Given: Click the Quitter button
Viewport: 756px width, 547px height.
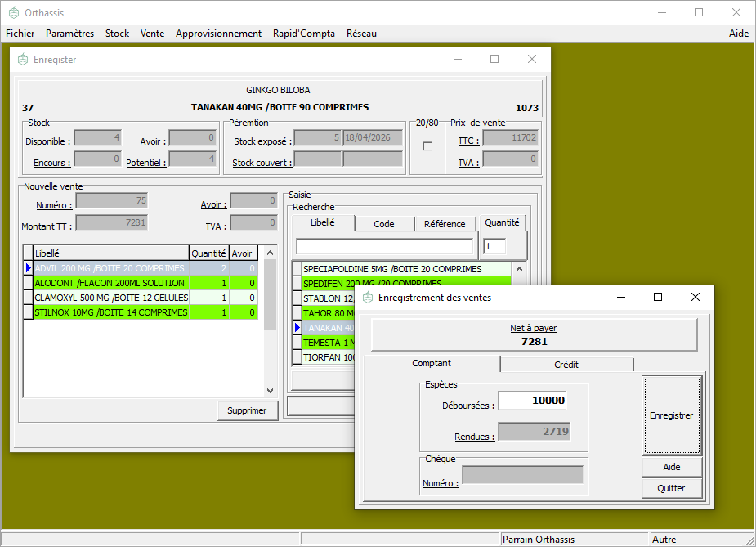Looking at the screenshot, I should (671, 488).
